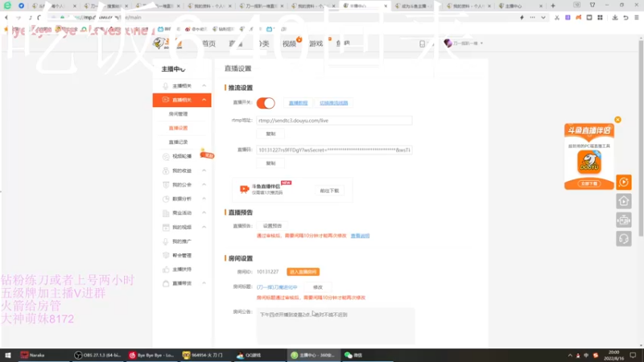Close the 斗鱼直播伴侣 floating ad
Screen dimensions: 644x362
617,120
